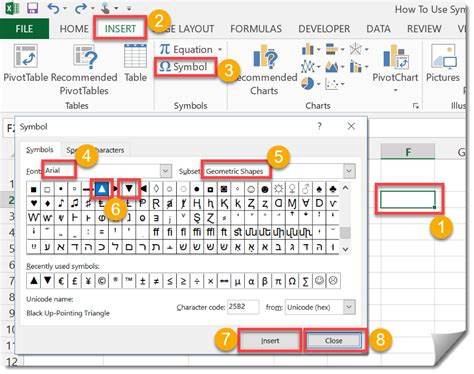Open the FILE tab
This screenshot has width=474, height=374.
pyautogui.click(x=24, y=29)
